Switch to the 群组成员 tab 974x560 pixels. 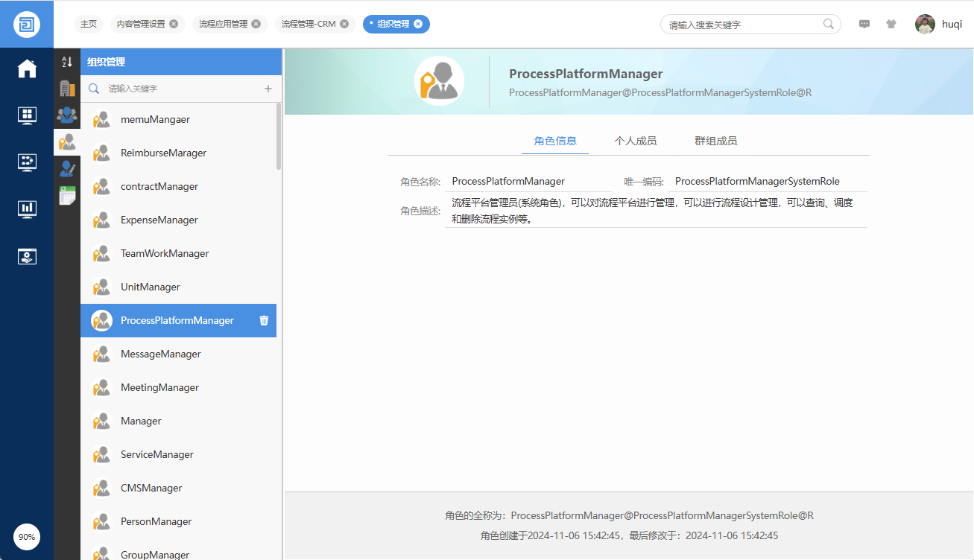(x=715, y=141)
